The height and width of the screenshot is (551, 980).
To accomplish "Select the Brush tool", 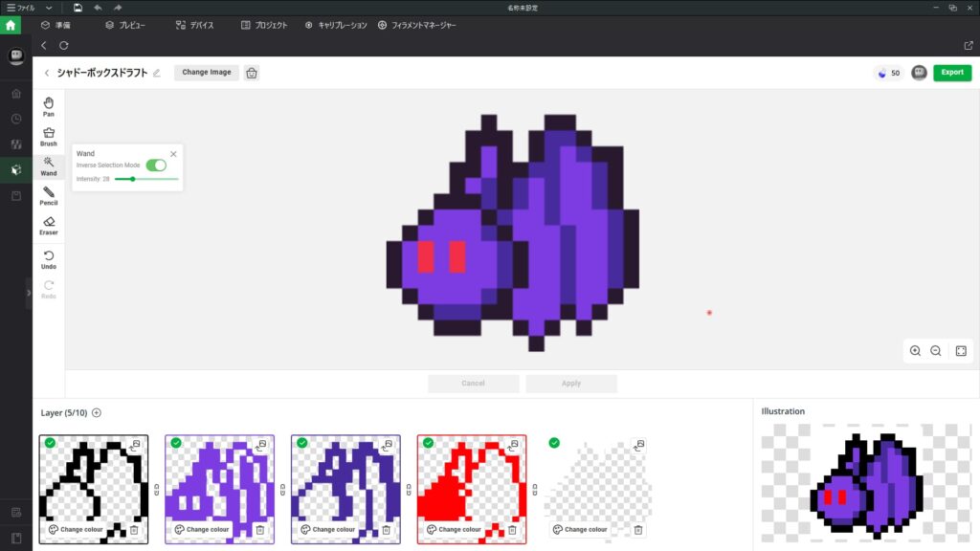I will coord(48,136).
